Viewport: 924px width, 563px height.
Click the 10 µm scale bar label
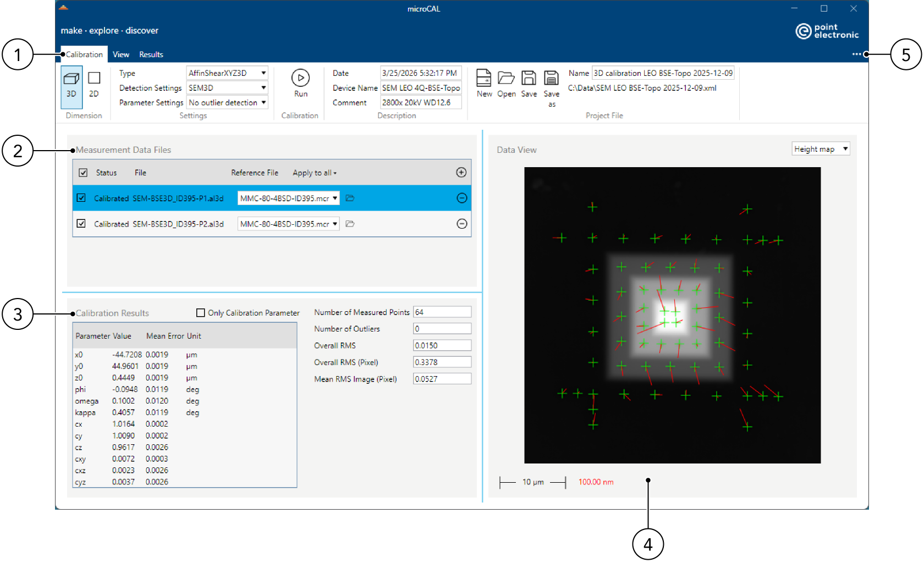click(533, 482)
